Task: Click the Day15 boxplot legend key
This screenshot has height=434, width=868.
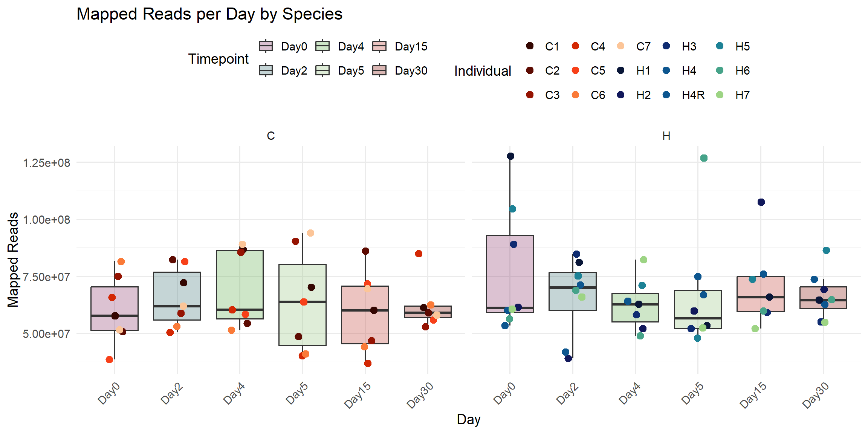Action: pyautogui.click(x=380, y=46)
